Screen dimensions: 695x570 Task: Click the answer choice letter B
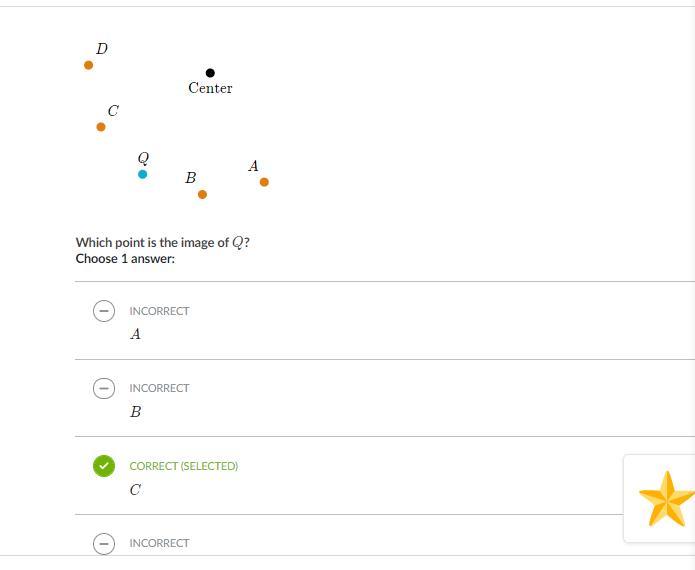(135, 412)
